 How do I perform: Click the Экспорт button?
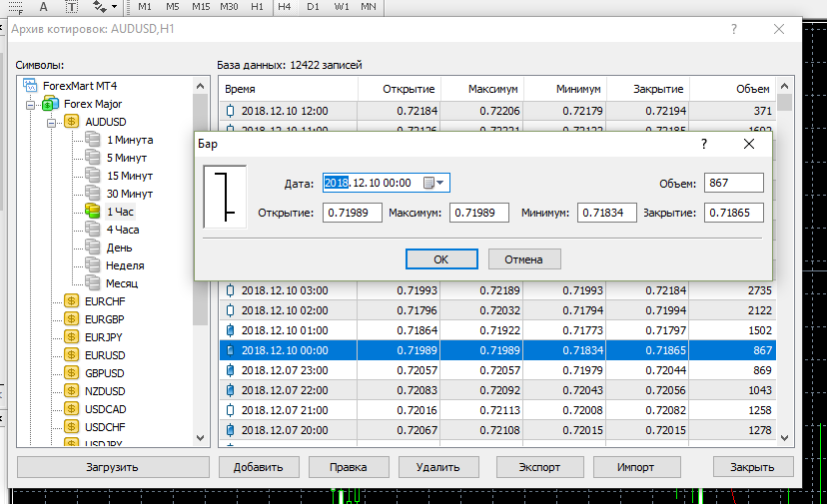[539, 467]
